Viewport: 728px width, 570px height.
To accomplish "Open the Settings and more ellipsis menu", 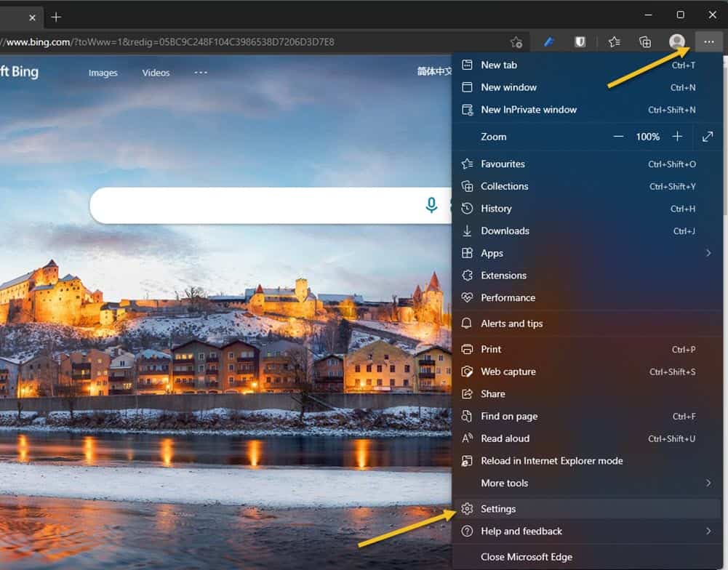I will [708, 41].
